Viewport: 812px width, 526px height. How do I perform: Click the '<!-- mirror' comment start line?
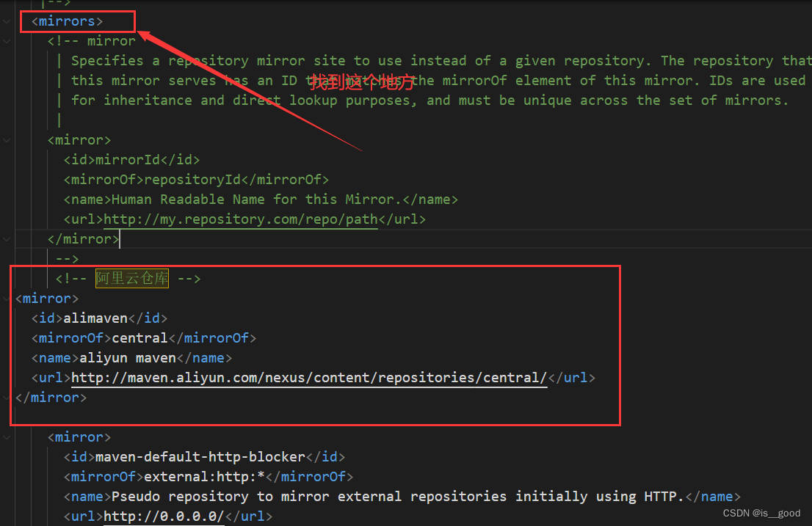point(92,41)
